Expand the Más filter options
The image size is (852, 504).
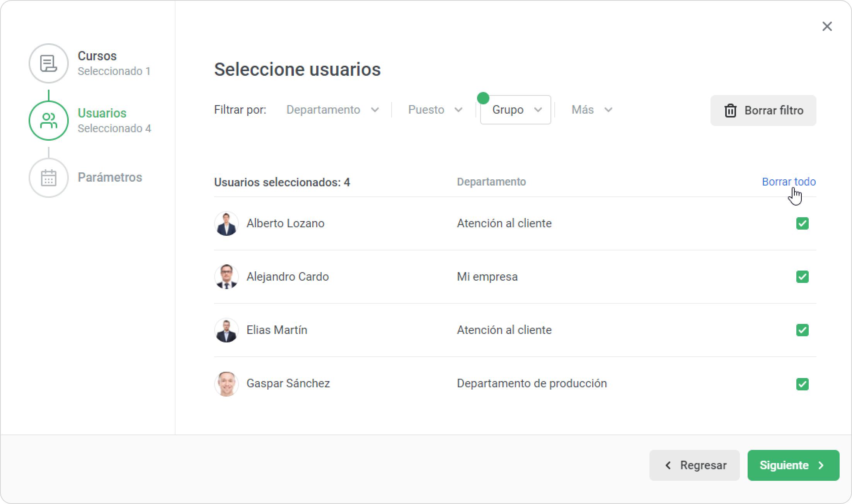pos(591,110)
